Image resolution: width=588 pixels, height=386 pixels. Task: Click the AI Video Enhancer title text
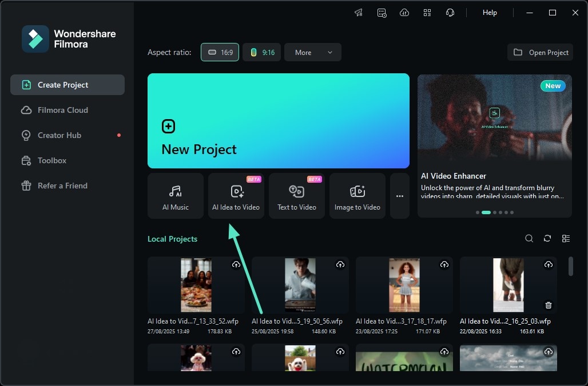[454, 176]
